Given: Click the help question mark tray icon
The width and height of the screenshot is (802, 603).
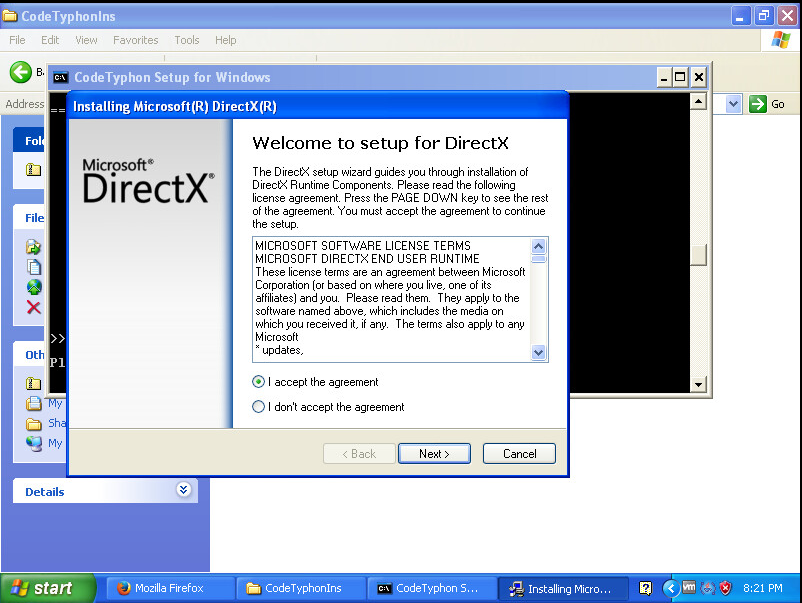Looking at the screenshot, I should pyautogui.click(x=646, y=588).
